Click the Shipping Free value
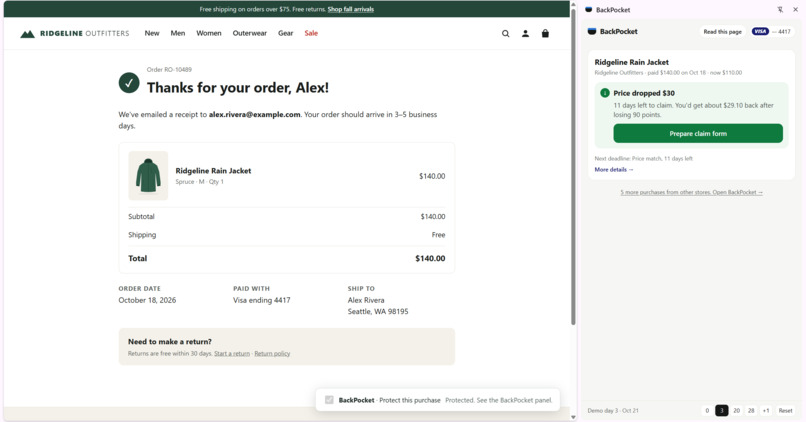The width and height of the screenshot is (806, 422). [438, 235]
